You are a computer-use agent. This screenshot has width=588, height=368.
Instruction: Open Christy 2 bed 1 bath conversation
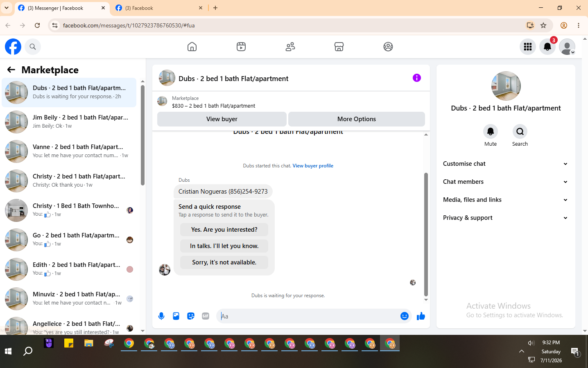[69, 181]
